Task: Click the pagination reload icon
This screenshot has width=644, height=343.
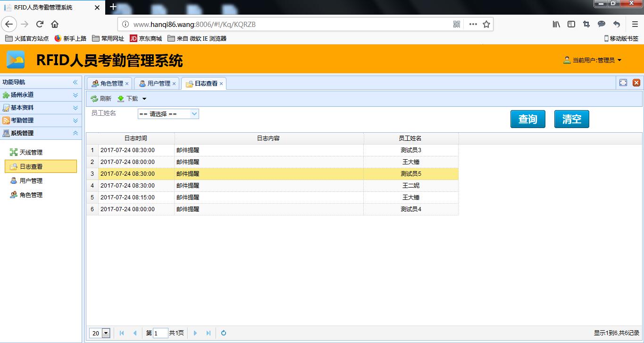Action: [224, 333]
